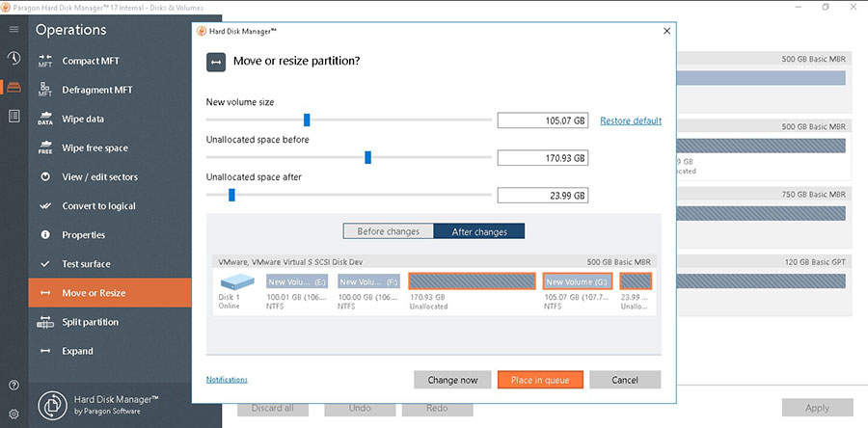The width and height of the screenshot is (868, 428).
Task: Click the Compact MFT icon
Action: click(x=45, y=61)
